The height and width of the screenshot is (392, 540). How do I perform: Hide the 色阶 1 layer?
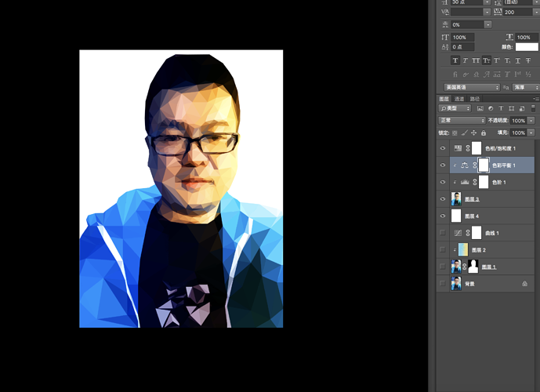click(443, 182)
